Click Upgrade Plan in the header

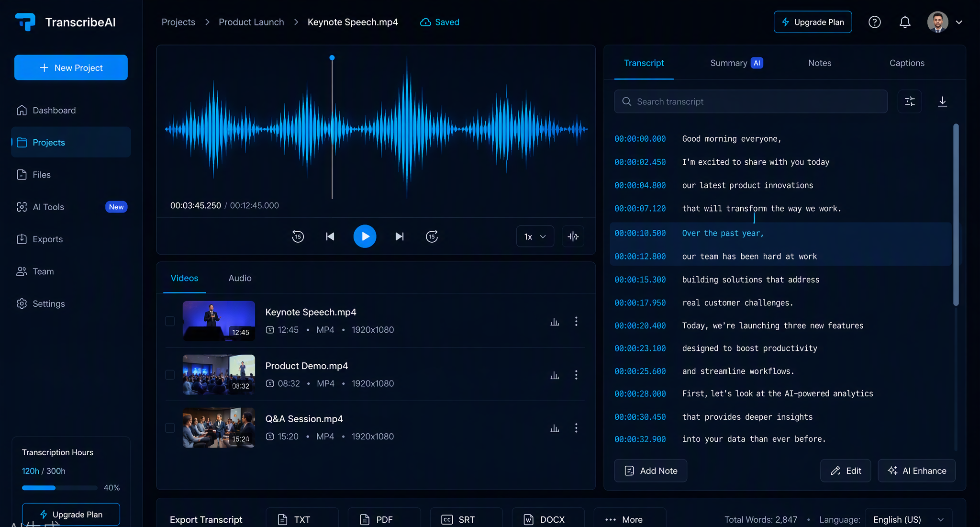point(813,22)
